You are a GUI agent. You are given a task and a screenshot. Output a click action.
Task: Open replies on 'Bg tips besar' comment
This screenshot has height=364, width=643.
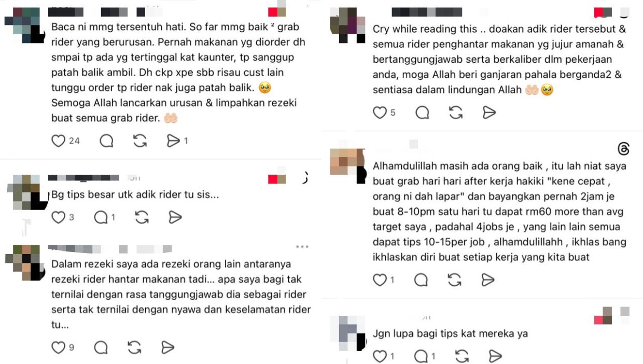click(101, 217)
